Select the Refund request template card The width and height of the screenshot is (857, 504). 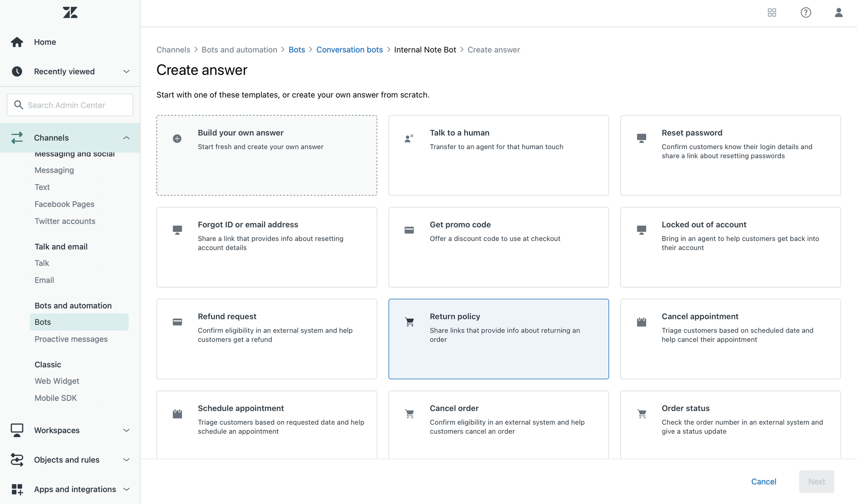tap(267, 339)
